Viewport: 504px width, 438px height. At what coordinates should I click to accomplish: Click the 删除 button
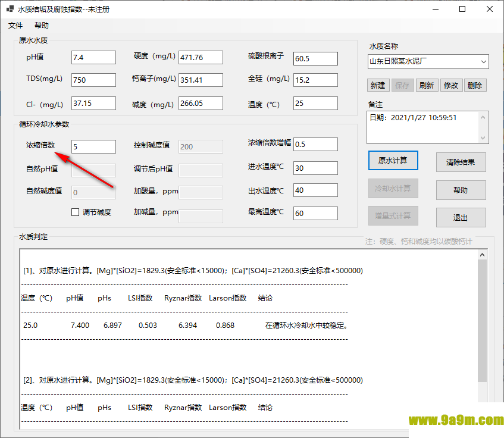point(475,86)
